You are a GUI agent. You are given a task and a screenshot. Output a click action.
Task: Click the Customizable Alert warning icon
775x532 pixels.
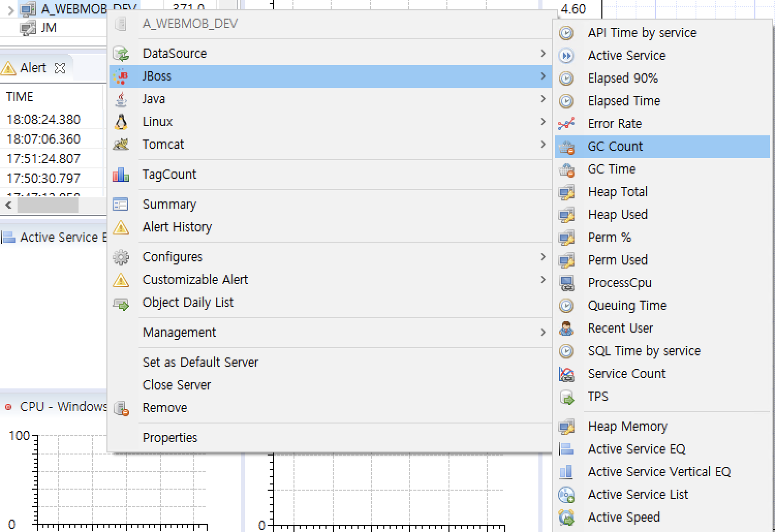121,279
